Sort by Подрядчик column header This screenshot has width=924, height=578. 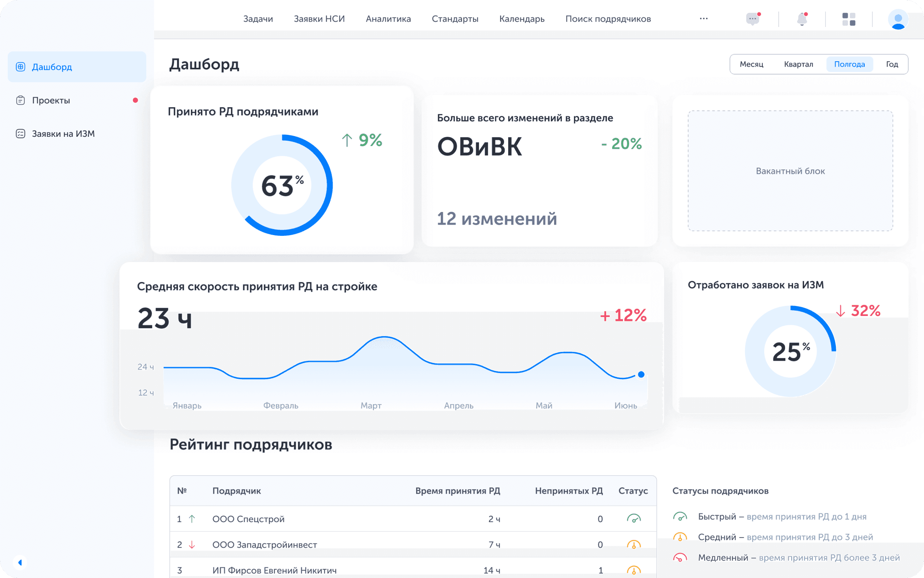click(236, 491)
